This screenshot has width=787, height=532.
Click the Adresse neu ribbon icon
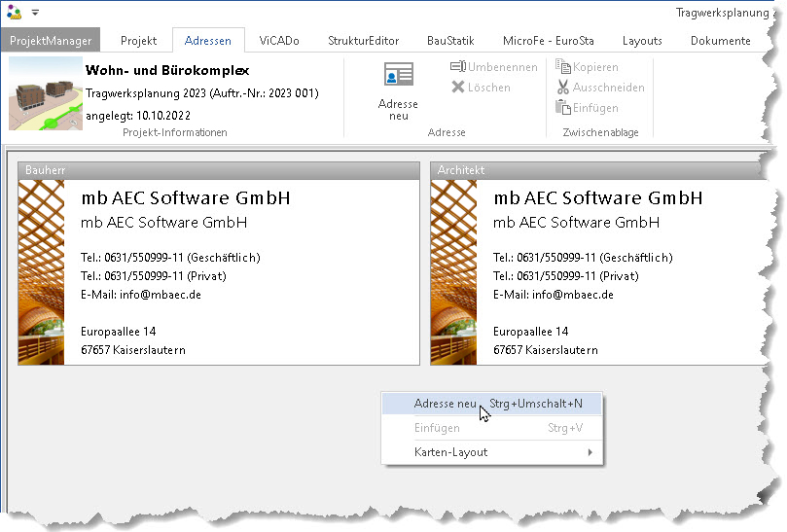point(399,74)
